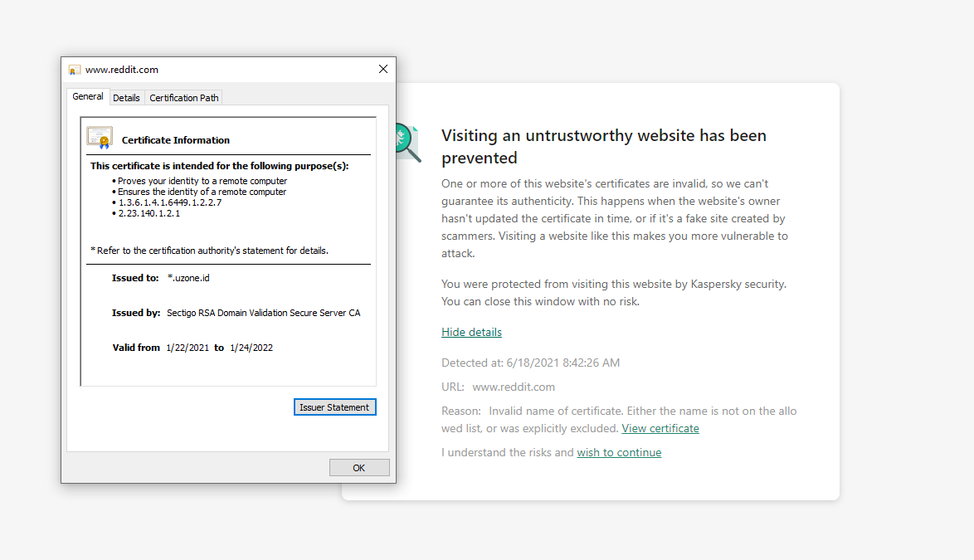
Task: Click the 2.23.140.1.2.1 purpose entry
Action: 149,213
